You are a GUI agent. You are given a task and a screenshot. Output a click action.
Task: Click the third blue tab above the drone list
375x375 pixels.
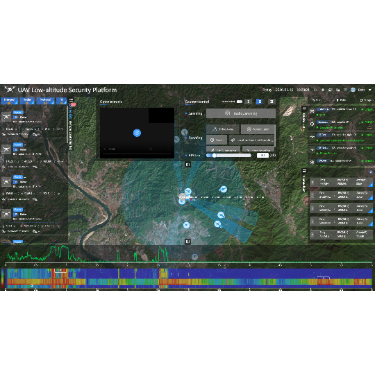(x=45, y=100)
